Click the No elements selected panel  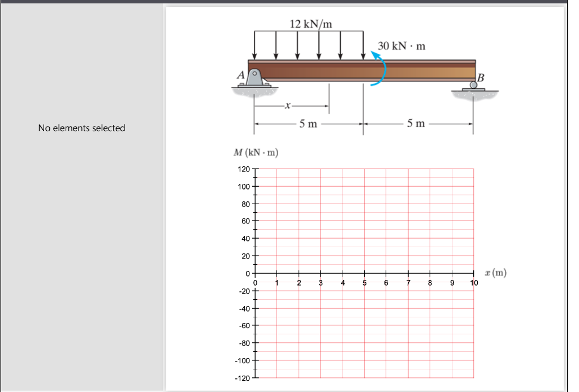click(x=81, y=128)
